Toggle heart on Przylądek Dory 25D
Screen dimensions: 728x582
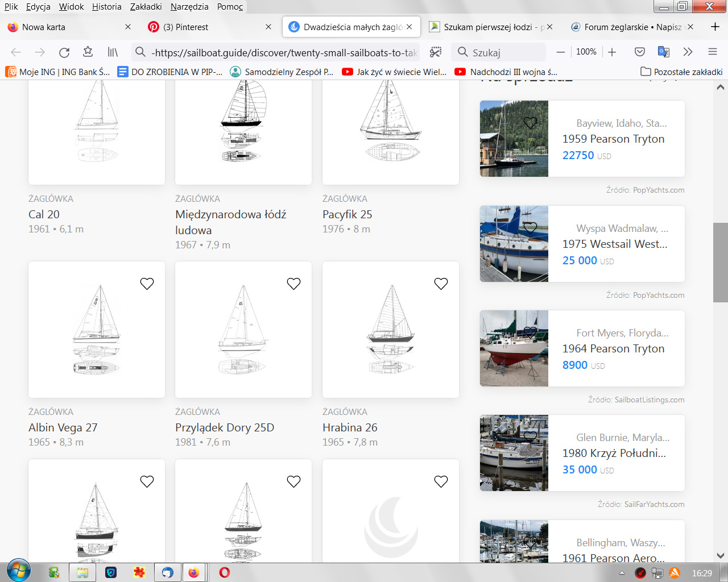point(293,284)
